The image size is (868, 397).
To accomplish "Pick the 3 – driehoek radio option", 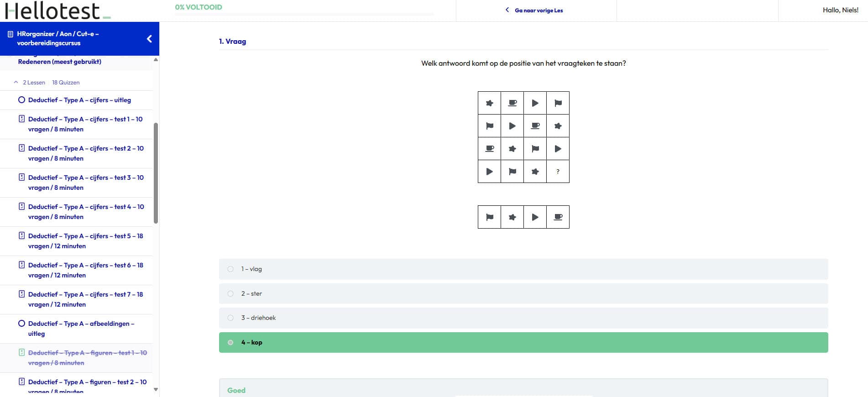I will [230, 318].
